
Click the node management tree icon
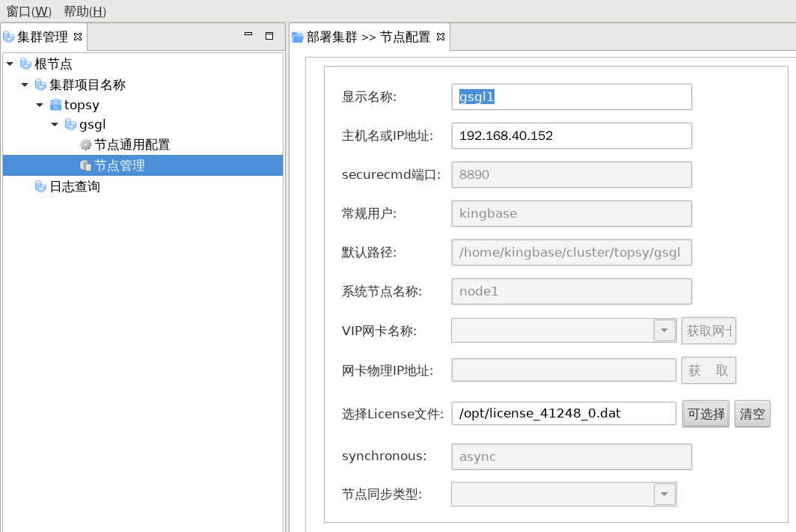tap(85, 165)
